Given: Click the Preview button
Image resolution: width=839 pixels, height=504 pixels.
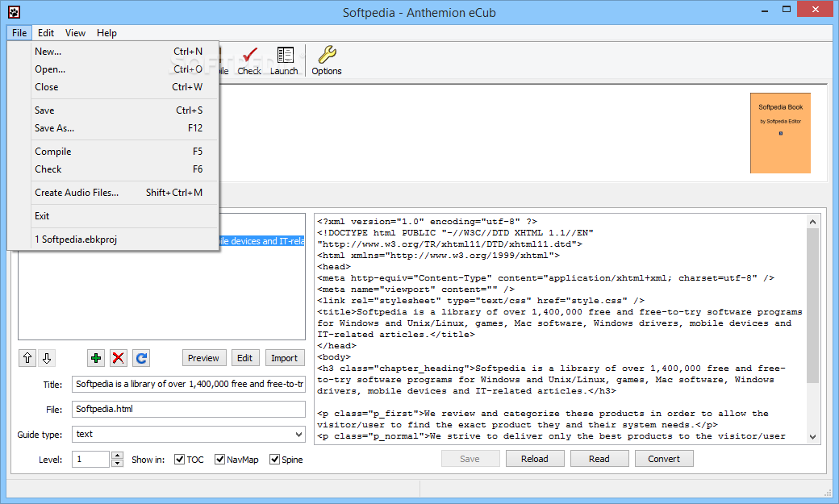Looking at the screenshot, I should coord(203,358).
